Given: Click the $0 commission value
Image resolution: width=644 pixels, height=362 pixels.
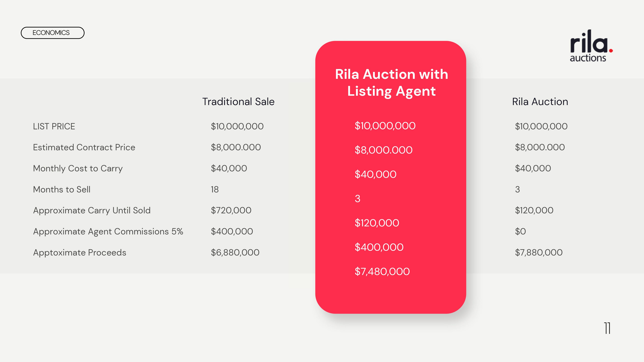Looking at the screenshot, I should point(520,232).
